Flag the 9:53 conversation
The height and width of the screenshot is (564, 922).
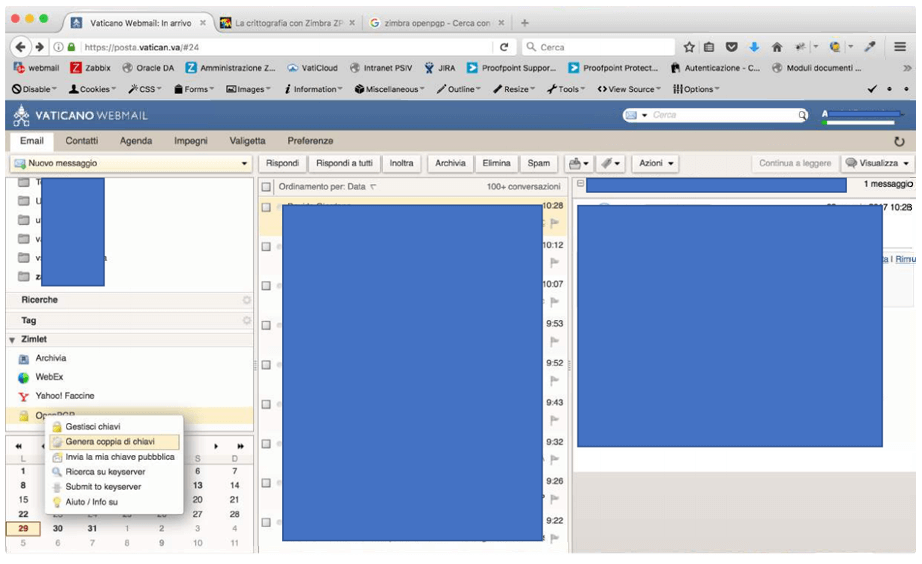(x=554, y=341)
